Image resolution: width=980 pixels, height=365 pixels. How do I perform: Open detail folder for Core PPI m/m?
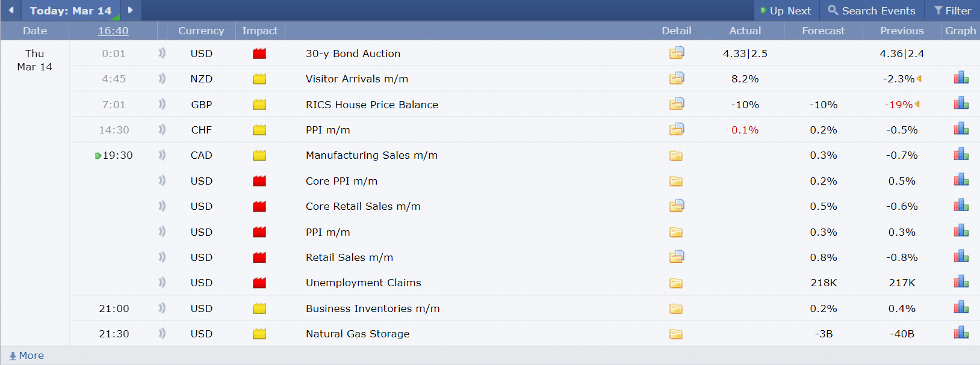(676, 181)
